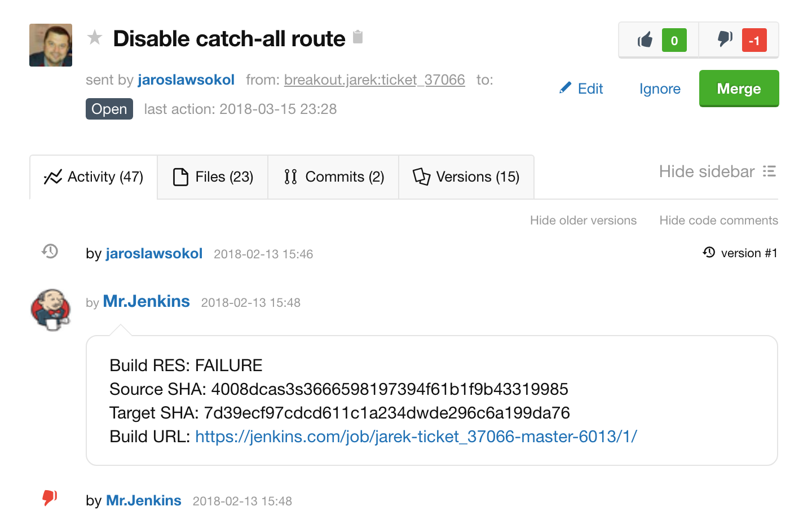
Task: Click the pencil Edit icon
Action: click(x=565, y=88)
